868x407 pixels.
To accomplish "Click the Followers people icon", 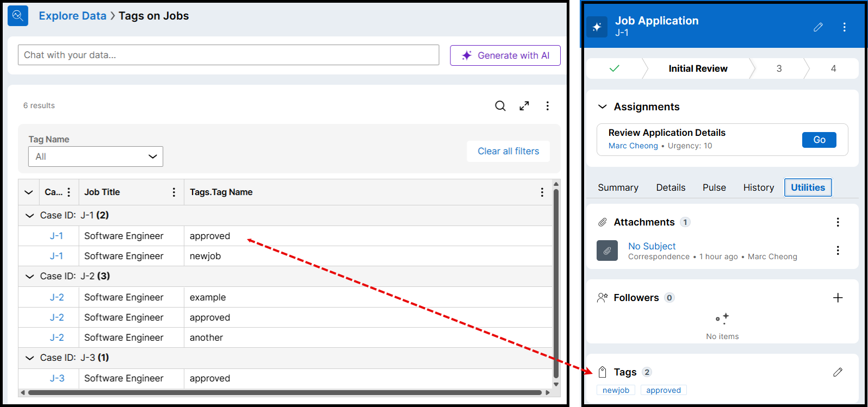I will pos(602,298).
